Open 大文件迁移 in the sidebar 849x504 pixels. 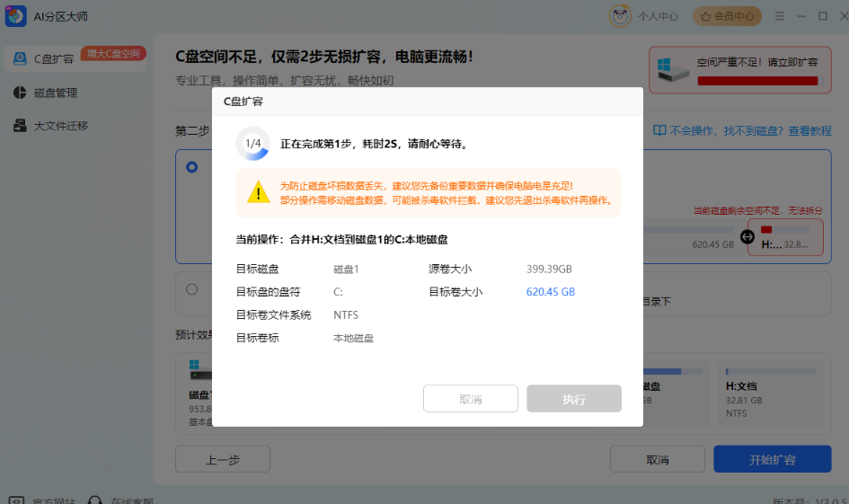click(x=61, y=126)
